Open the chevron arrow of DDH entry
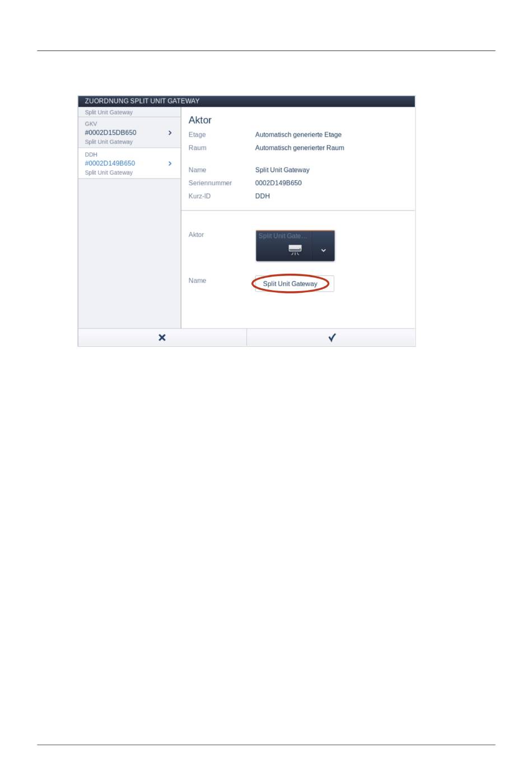This screenshot has height=767, width=532. (170, 163)
